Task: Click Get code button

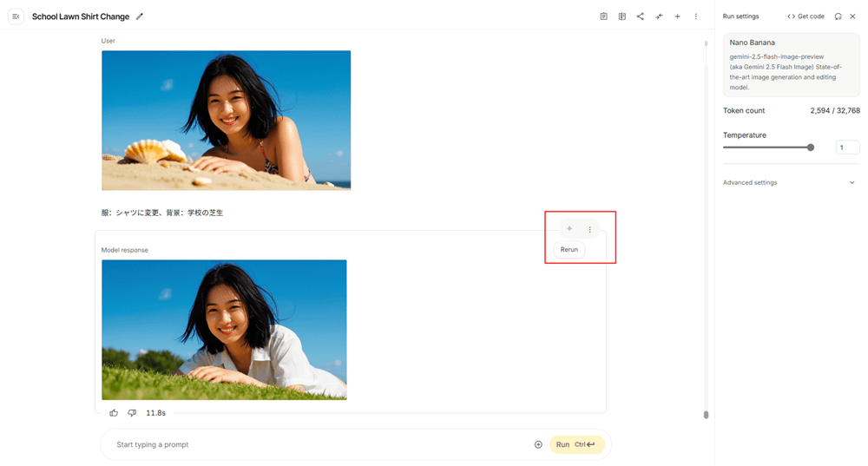Action: click(x=806, y=16)
